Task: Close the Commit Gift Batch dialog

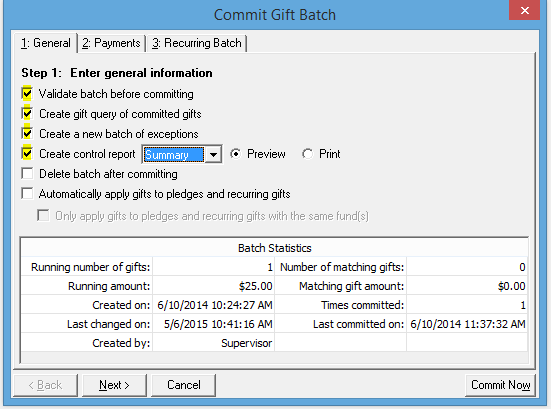Action: click(x=525, y=10)
